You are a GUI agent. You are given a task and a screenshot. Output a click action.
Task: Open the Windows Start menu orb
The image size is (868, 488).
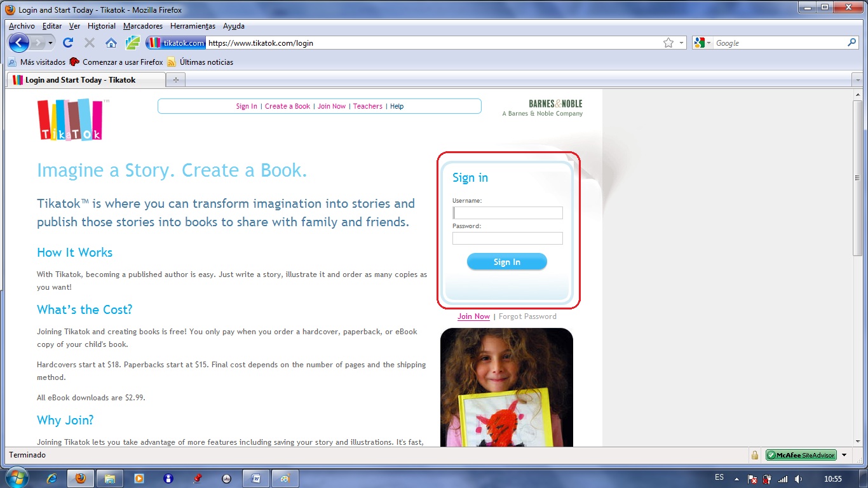pos(16,478)
